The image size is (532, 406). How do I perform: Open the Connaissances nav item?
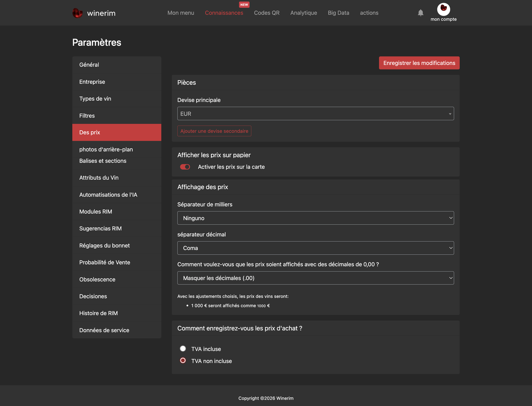tap(224, 13)
